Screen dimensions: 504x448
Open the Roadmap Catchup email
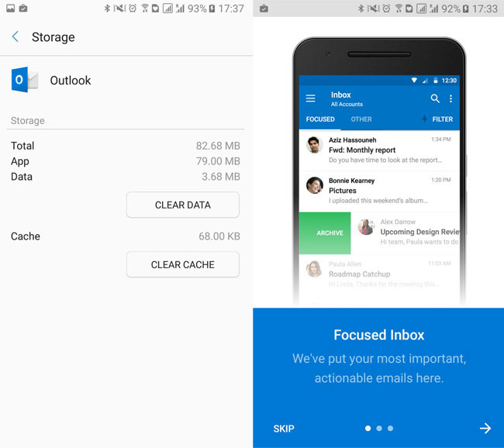click(x=379, y=274)
